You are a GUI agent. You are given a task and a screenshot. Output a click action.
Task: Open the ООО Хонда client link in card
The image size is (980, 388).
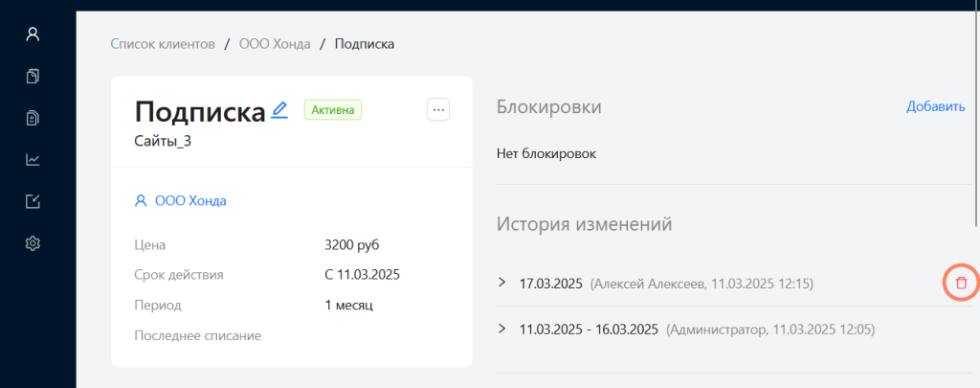coord(190,201)
